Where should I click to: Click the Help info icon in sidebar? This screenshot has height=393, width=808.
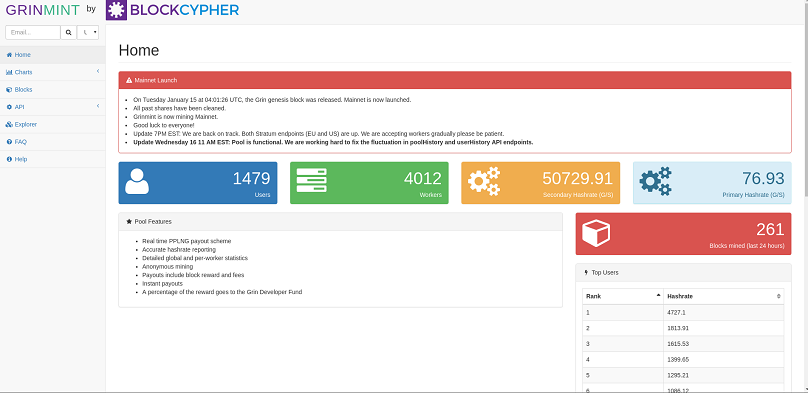pos(9,159)
